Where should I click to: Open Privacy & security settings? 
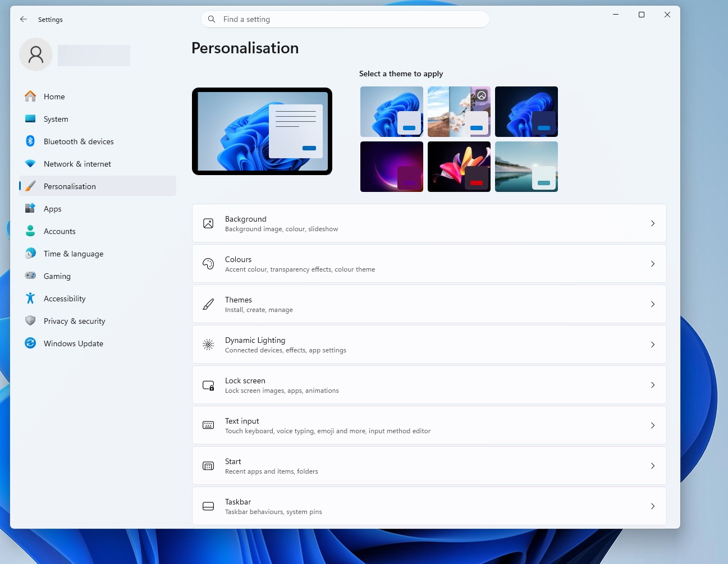point(74,320)
